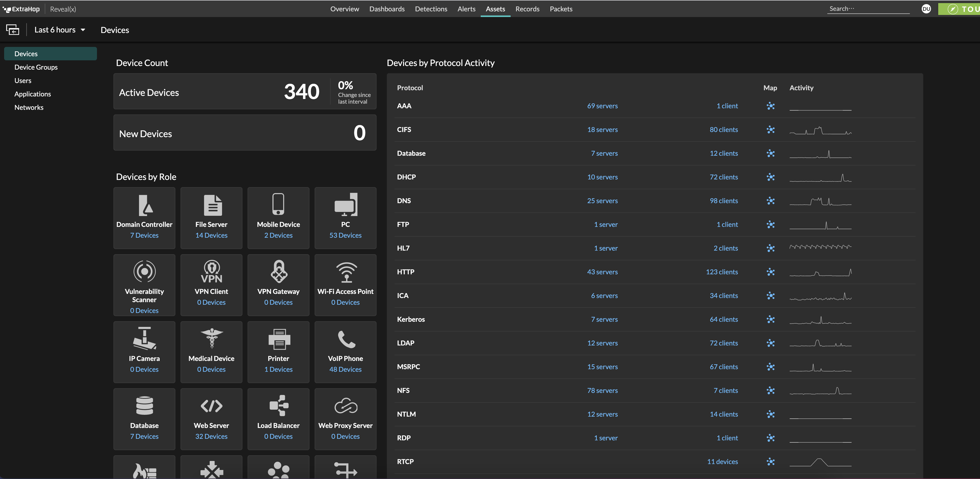Click the 11 devices link for RTCP
This screenshot has width=980, height=479.
[722, 461]
